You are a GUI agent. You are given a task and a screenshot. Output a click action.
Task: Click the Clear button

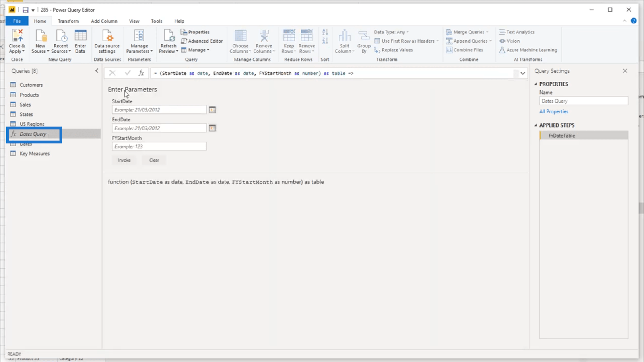154,160
